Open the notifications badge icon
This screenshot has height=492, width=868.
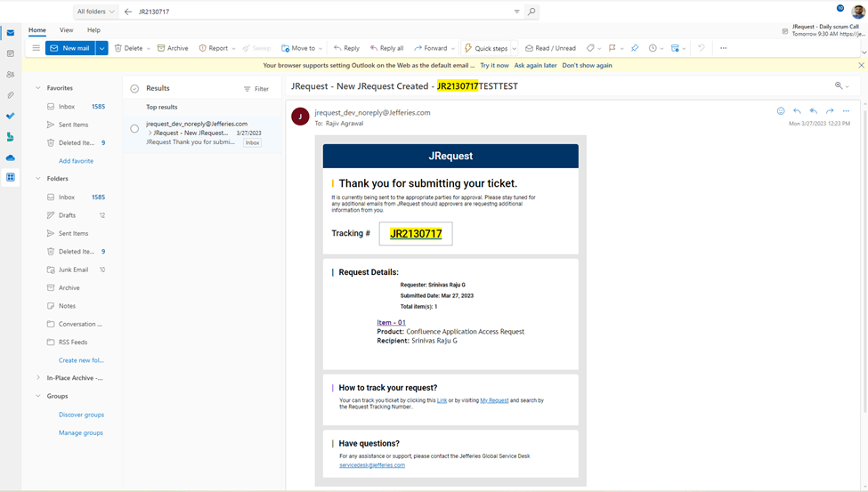pyautogui.click(x=840, y=8)
